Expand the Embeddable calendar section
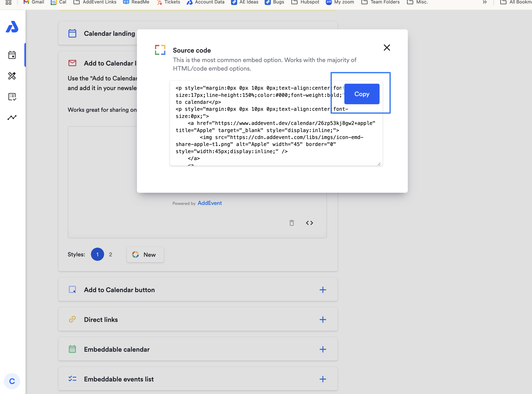 tap(322, 349)
